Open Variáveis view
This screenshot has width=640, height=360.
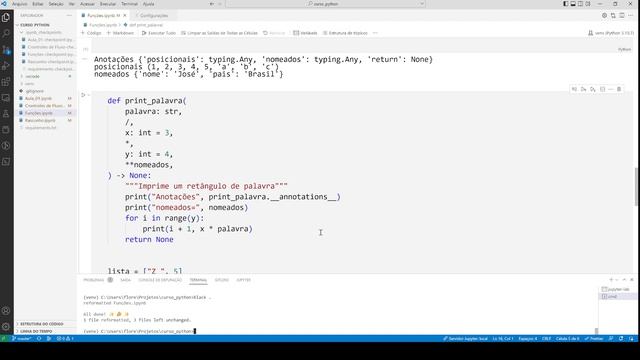305,33
